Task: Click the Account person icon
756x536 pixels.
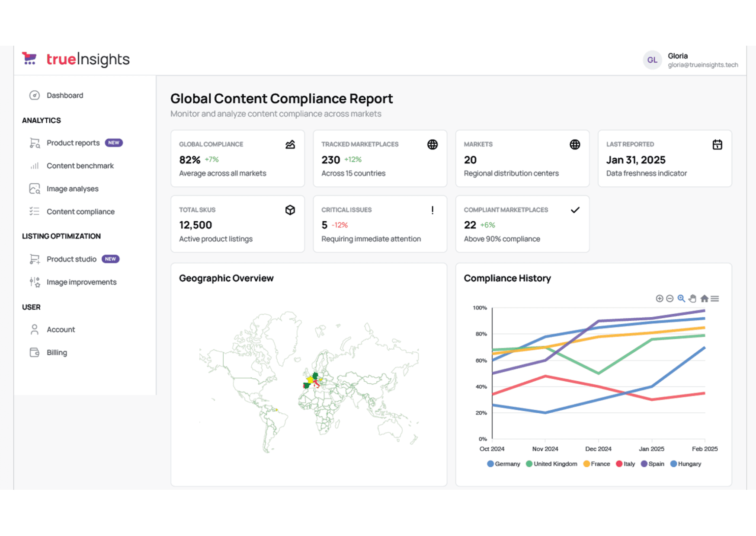Action: point(35,329)
